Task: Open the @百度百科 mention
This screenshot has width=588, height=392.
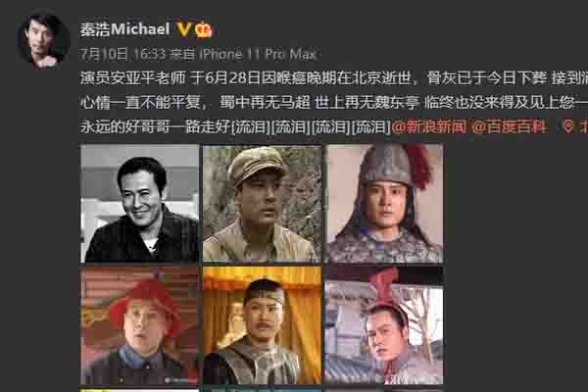Action: [x=509, y=126]
